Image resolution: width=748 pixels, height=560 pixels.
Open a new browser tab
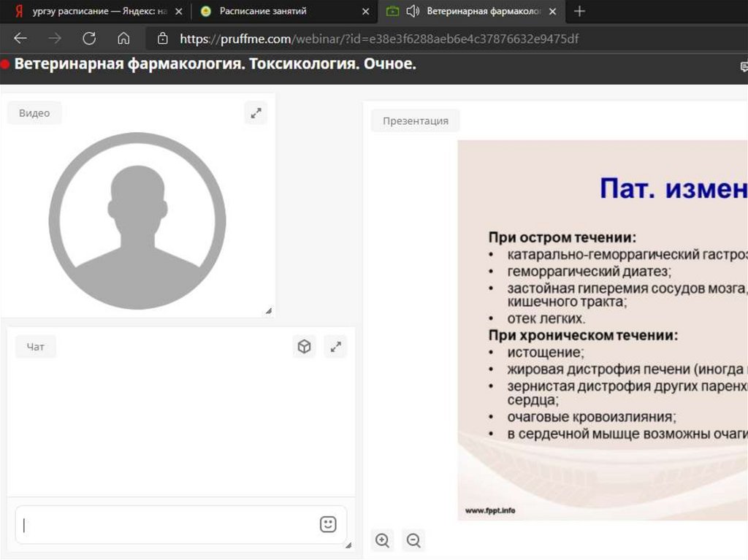tap(579, 12)
